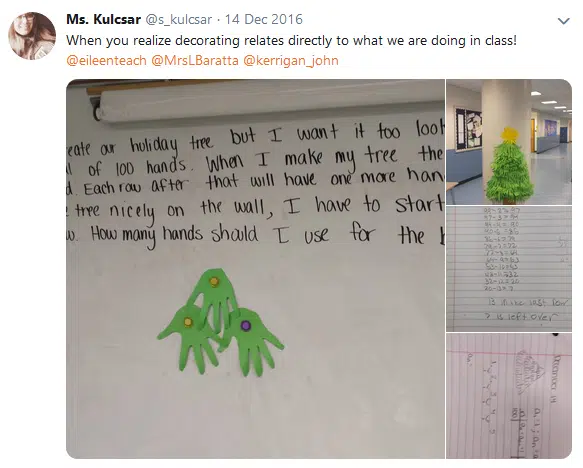The height and width of the screenshot is (468, 583).
Task: Click the yellow star atop paper tree
Action: tap(509, 134)
